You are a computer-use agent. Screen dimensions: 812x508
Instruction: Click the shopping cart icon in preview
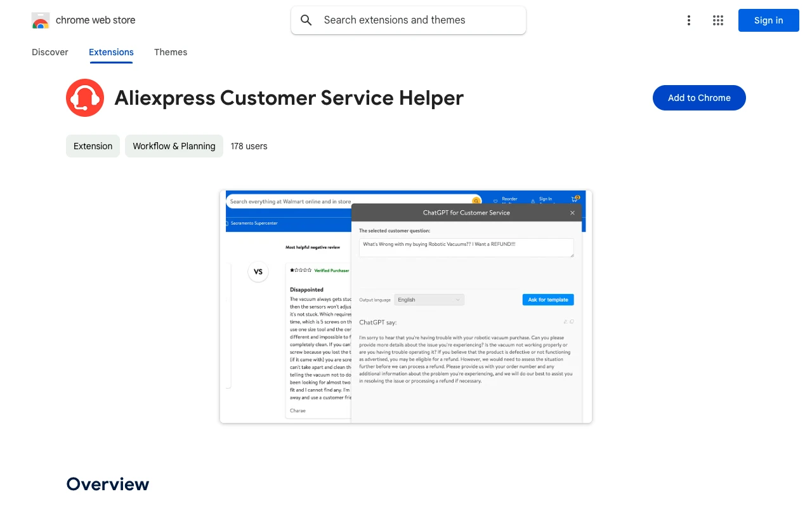(575, 199)
